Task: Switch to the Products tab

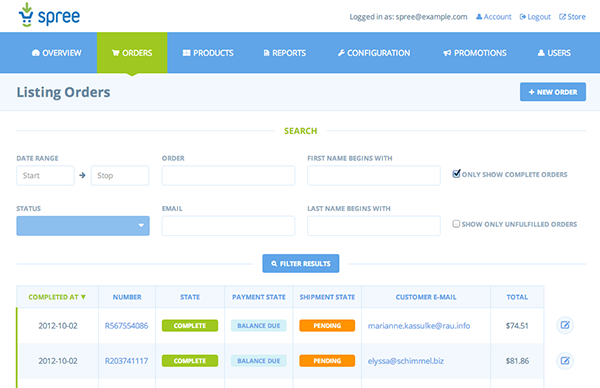Action: click(208, 53)
